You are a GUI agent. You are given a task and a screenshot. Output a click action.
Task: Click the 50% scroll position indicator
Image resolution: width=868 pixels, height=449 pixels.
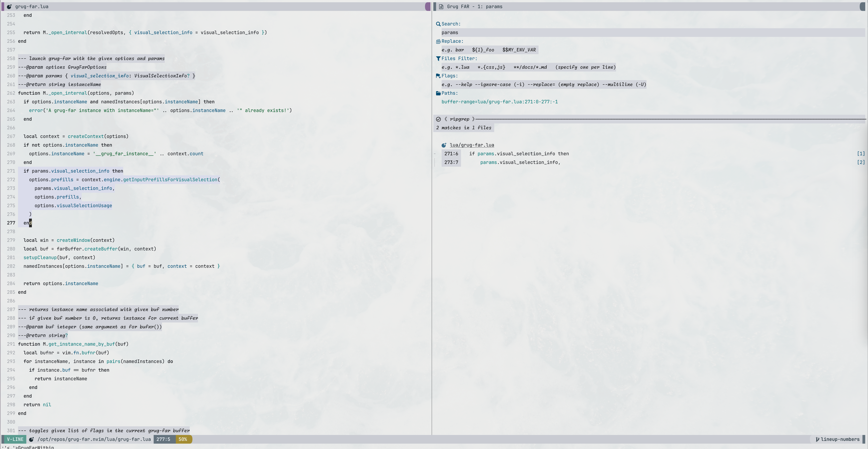click(183, 439)
